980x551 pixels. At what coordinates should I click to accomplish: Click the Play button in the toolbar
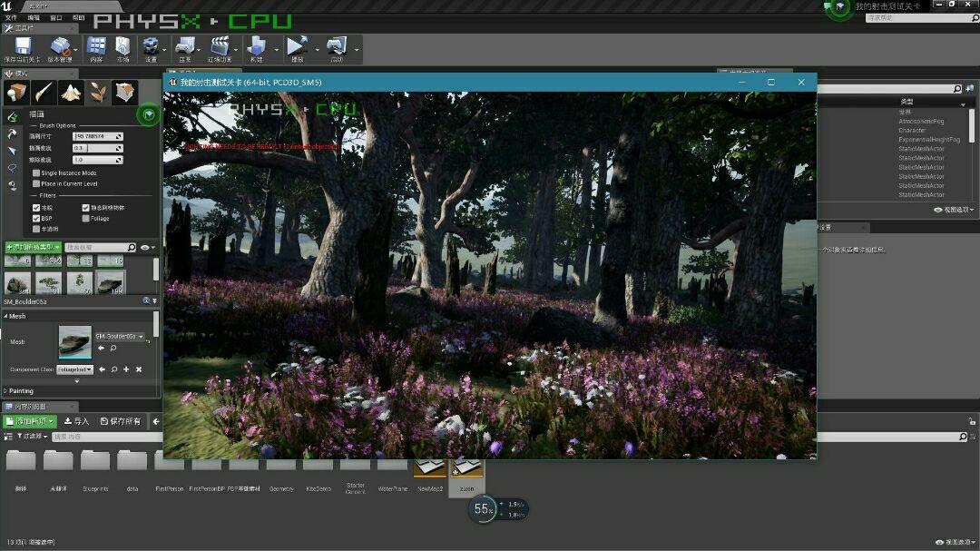click(296, 46)
